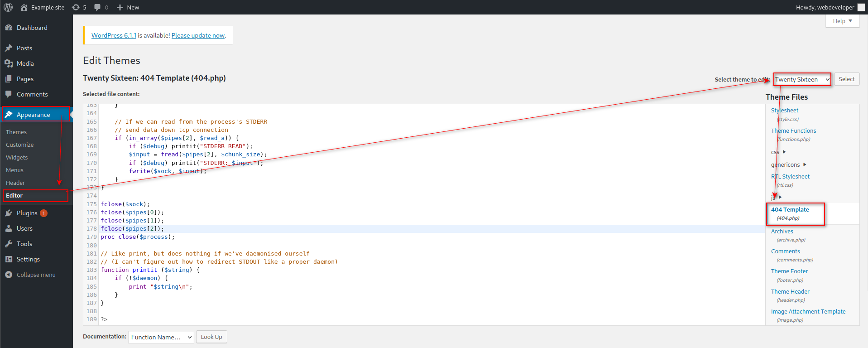Click the Collapse menu arrow icon
This screenshot has height=348, width=868.
tap(9, 275)
